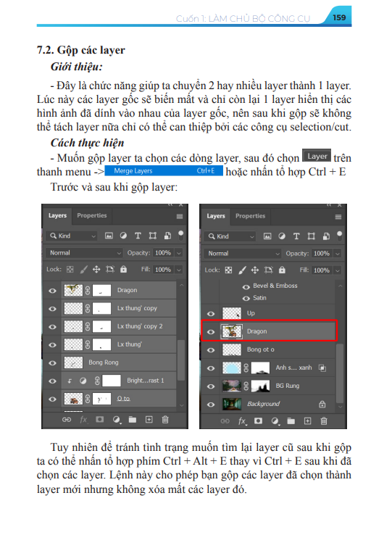Click shape layer filter icon in left panel
This screenshot has height=535, width=392.
click(x=152, y=236)
